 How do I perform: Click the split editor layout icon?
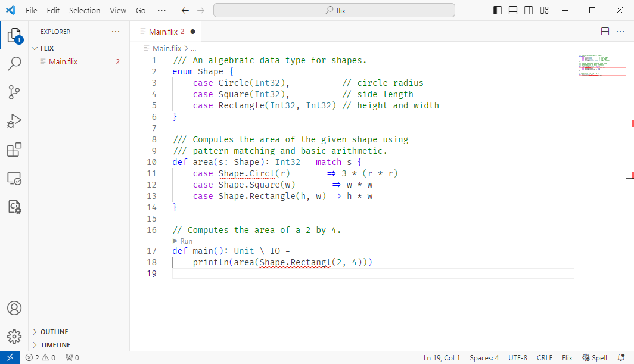[604, 32]
